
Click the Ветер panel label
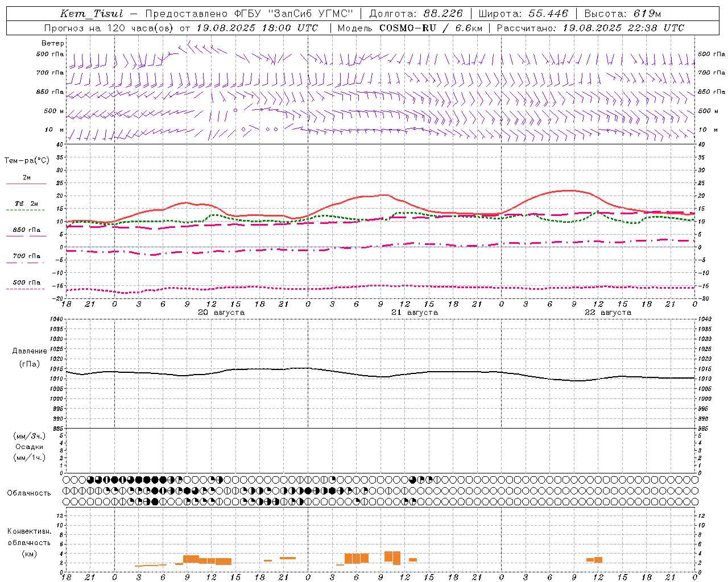tap(53, 43)
